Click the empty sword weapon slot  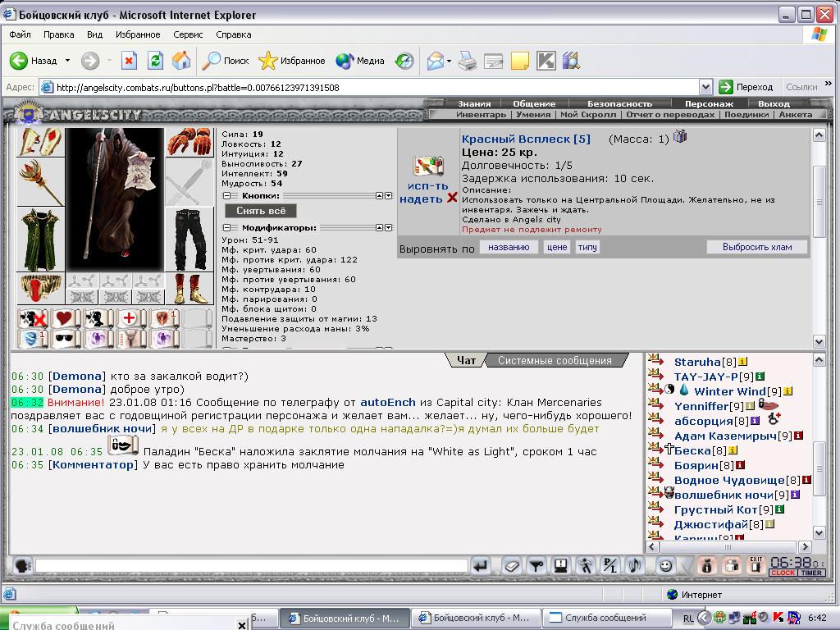pos(189,183)
